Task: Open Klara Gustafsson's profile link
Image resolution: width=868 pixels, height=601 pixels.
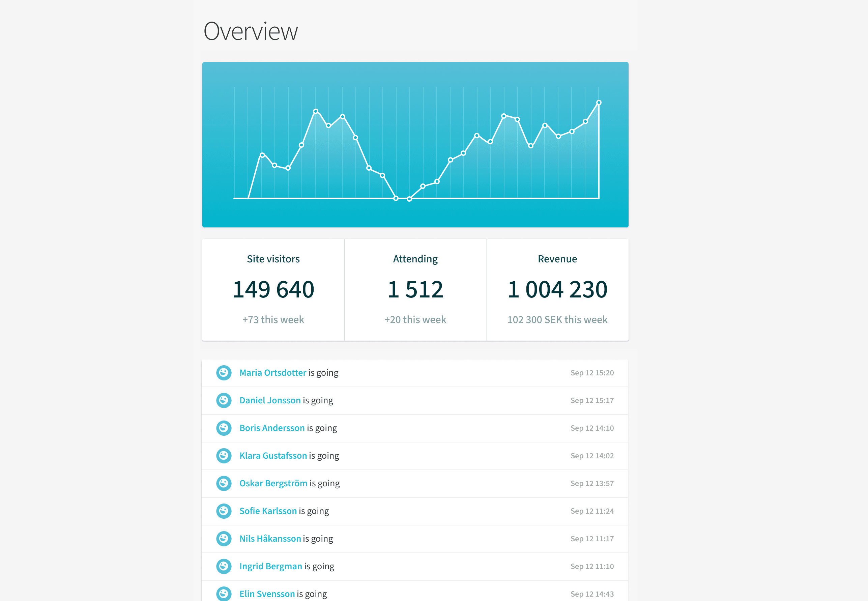Action: tap(273, 456)
